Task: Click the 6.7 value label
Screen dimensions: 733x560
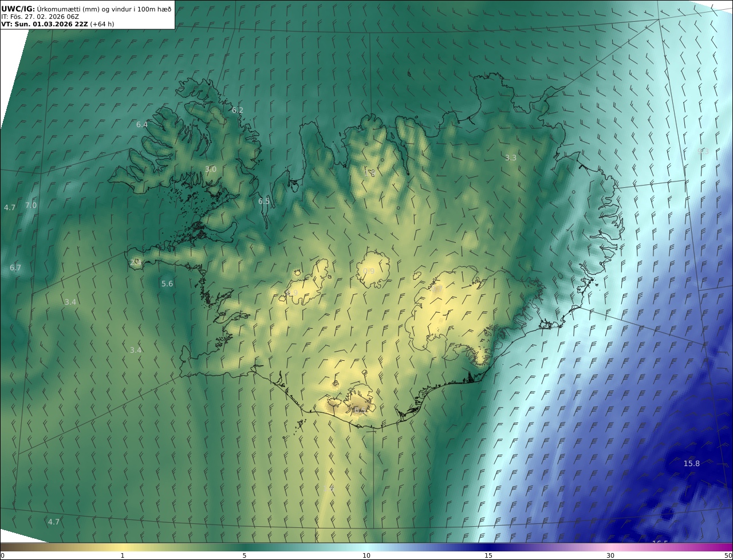Action: click(15, 268)
